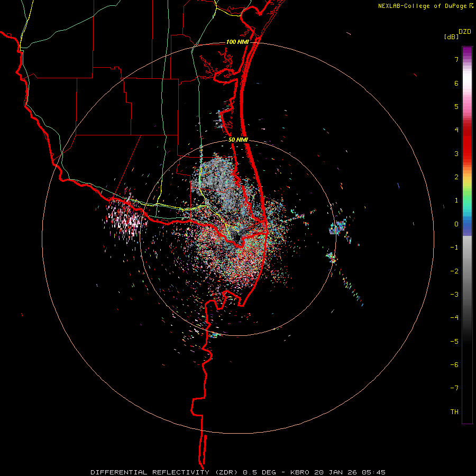Click the 100 NMI range ring label

237,42
